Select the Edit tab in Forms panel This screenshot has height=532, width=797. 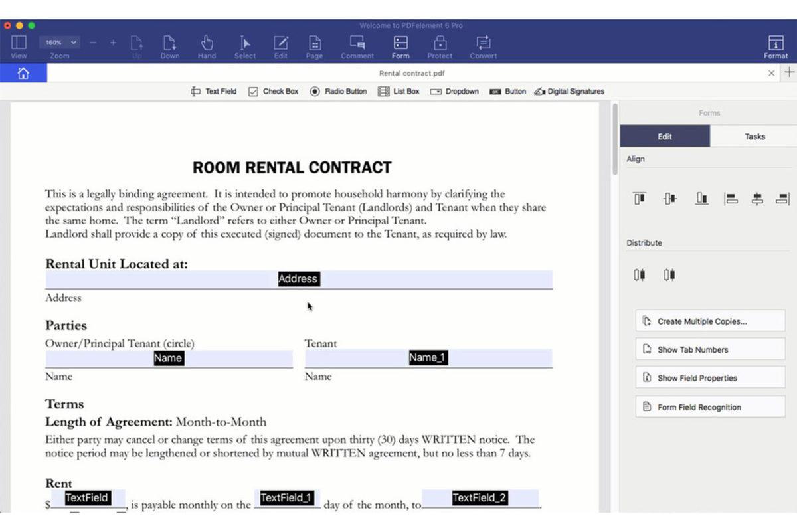coord(665,137)
